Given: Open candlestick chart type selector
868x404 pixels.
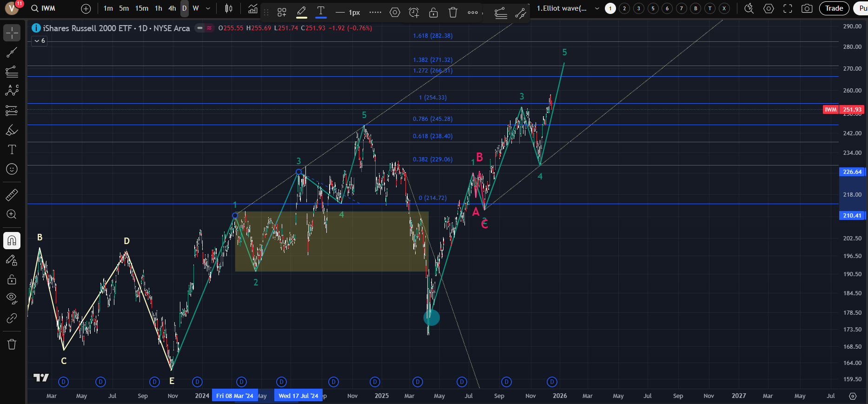Looking at the screenshot, I should click(228, 8).
